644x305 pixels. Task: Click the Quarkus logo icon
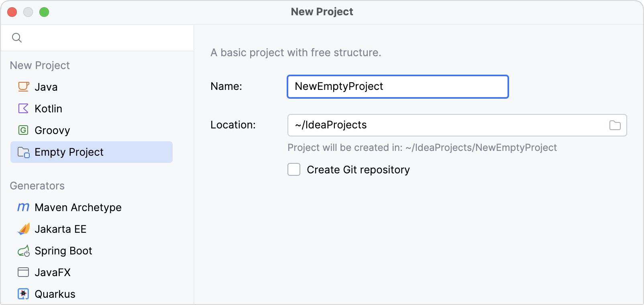pyautogui.click(x=23, y=294)
